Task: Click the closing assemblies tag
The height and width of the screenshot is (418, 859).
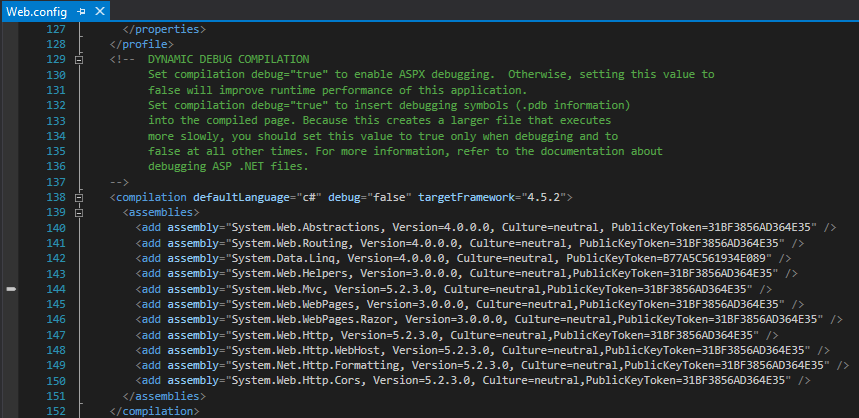Action: pyautogui.click(x=164, y=396)
